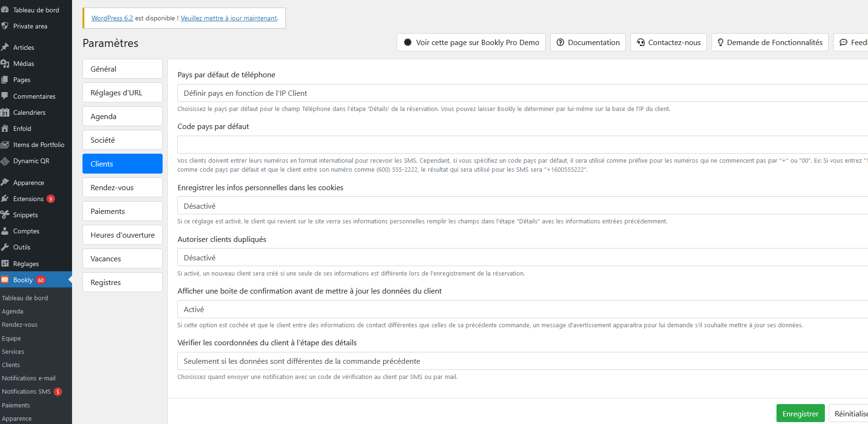Click the Bookly orange icon
868x424 pixels.
(x=5, y=280)
